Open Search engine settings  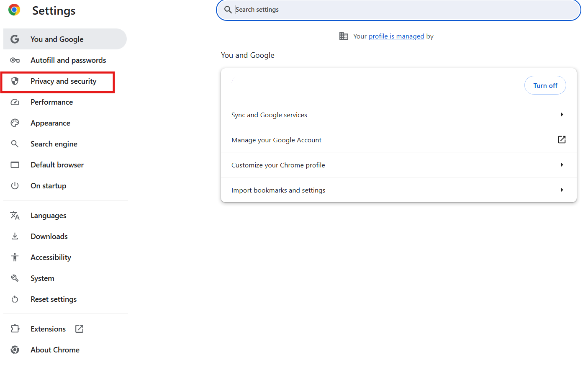[x=65, y=144]
